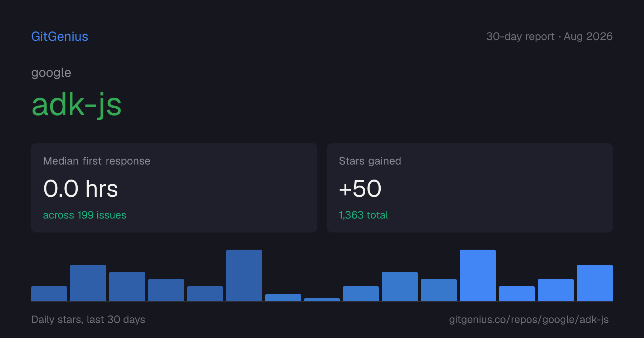Select the last bar in the stars chart
Viewport: 644px width, 338px height.
click(595, 283)
